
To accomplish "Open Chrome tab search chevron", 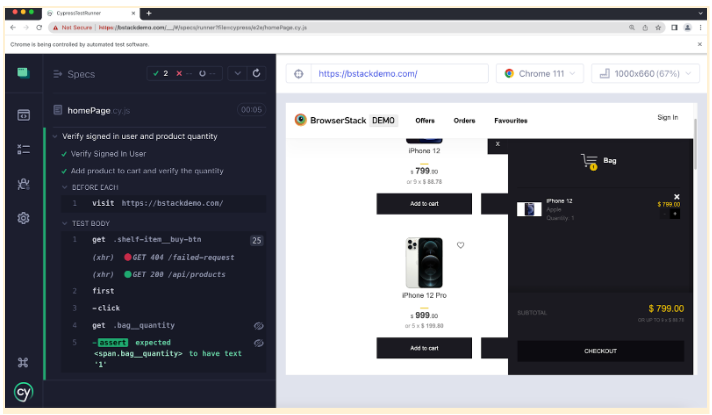I will point(701,13).
